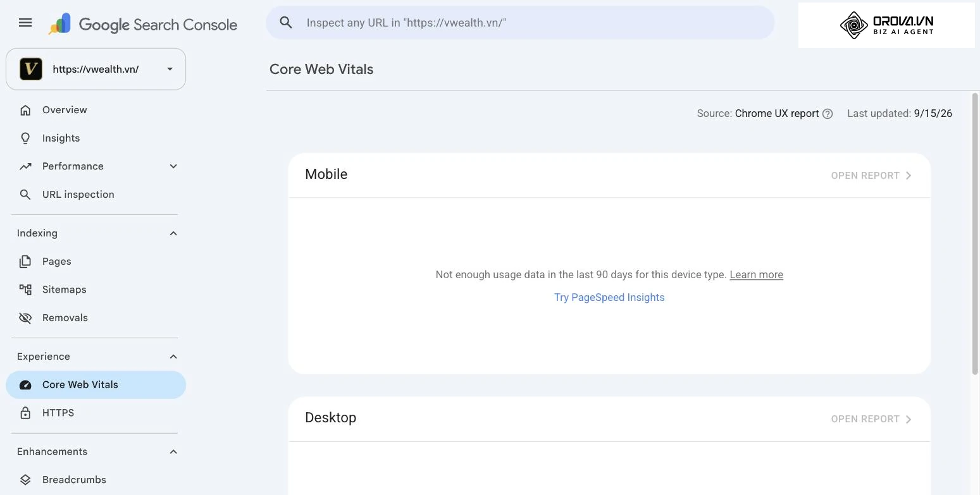980x495 pixels.
Task: Click the Core Web Vitals page heading
Action: coord(321,69)
